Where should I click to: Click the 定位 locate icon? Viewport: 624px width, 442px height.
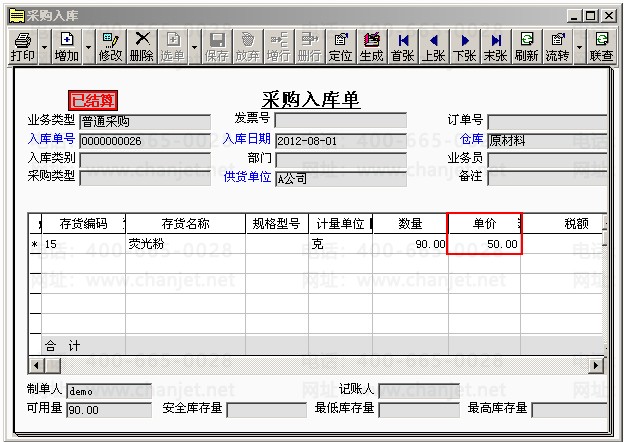(341, 47)
